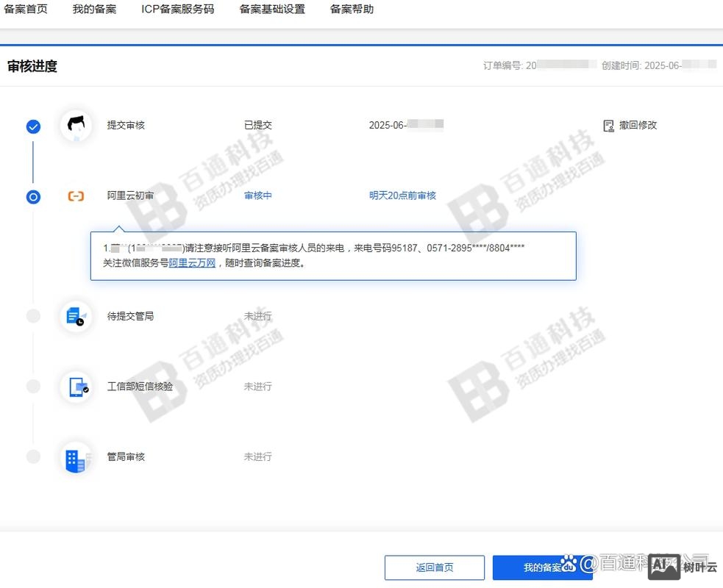Click the blue checkmark on 提交审核 step

coord(32,126)
